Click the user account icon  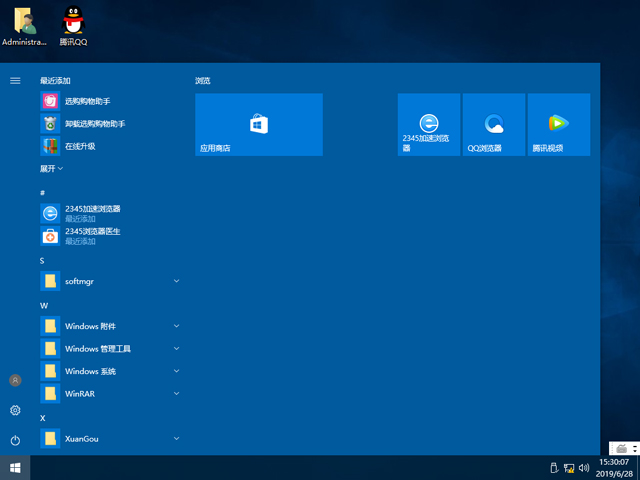tap(15, 380)
